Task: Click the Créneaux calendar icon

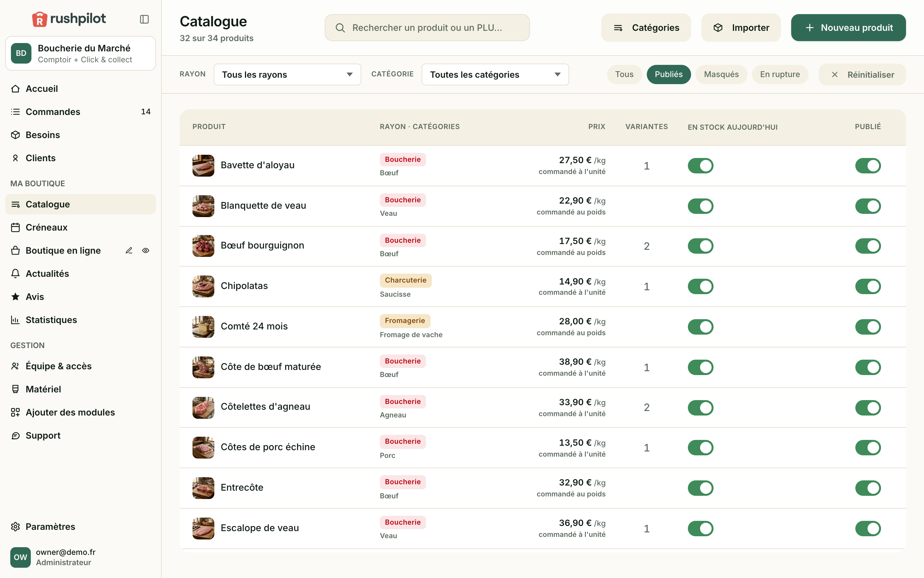Action: tap(15, 227)
